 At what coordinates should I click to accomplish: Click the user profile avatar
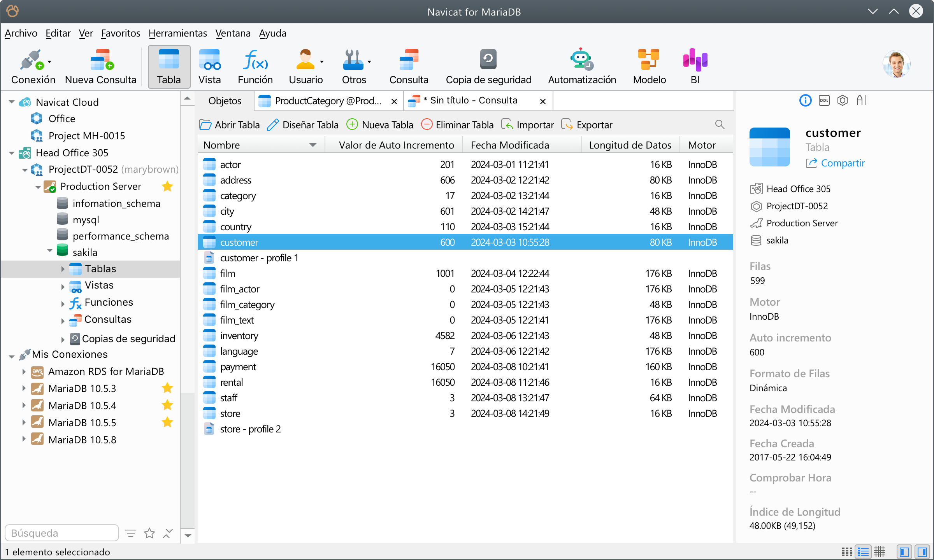tap(896, 64)
